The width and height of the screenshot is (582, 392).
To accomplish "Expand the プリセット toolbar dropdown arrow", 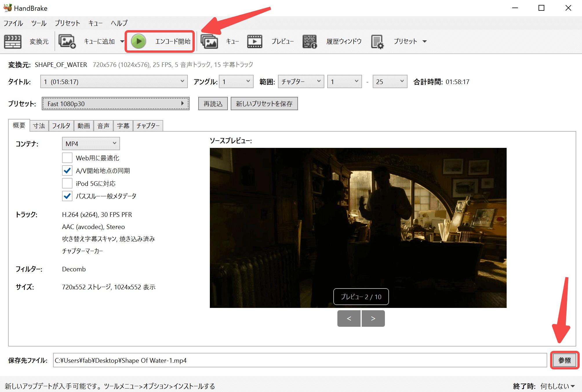I will pos(425,41).
